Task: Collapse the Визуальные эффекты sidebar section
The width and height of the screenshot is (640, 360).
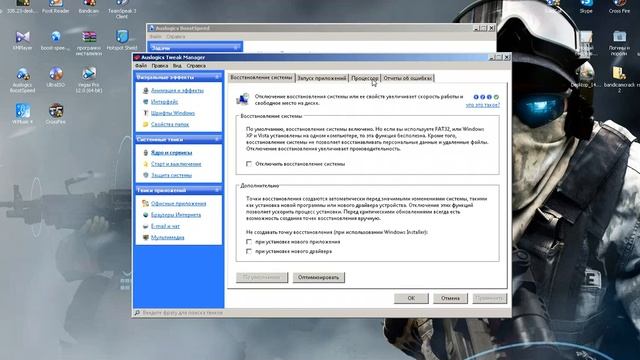Action: [217, 77]
